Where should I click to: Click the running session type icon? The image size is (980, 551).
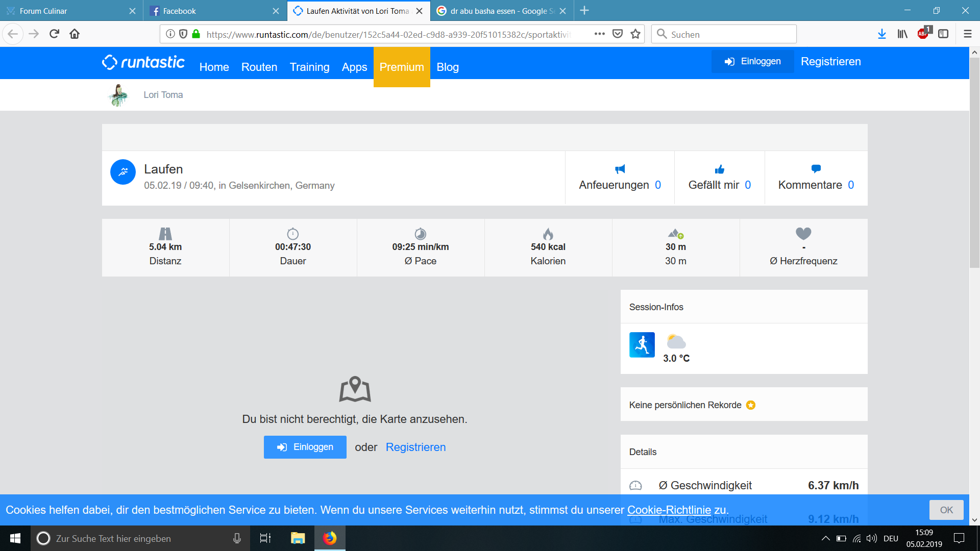(642, 345)
